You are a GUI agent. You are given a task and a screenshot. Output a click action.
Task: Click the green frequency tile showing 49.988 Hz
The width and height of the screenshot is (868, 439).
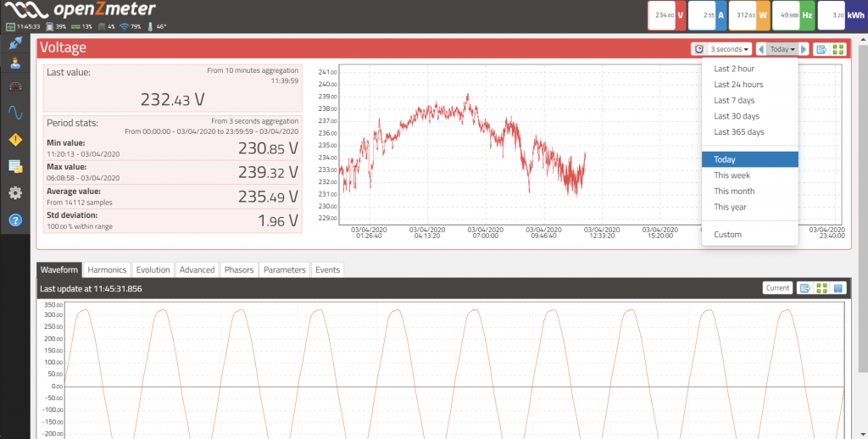coord(793,15)
